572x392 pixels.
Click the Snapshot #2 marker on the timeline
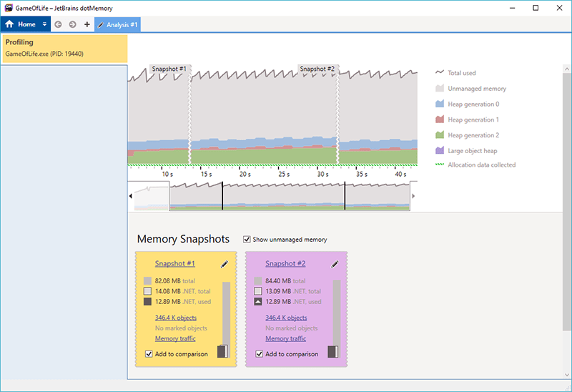[x=317, y=69]
